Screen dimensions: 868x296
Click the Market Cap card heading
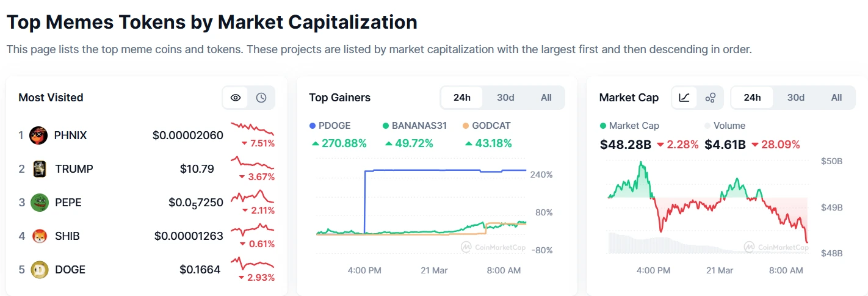click(x=629, y=98)
